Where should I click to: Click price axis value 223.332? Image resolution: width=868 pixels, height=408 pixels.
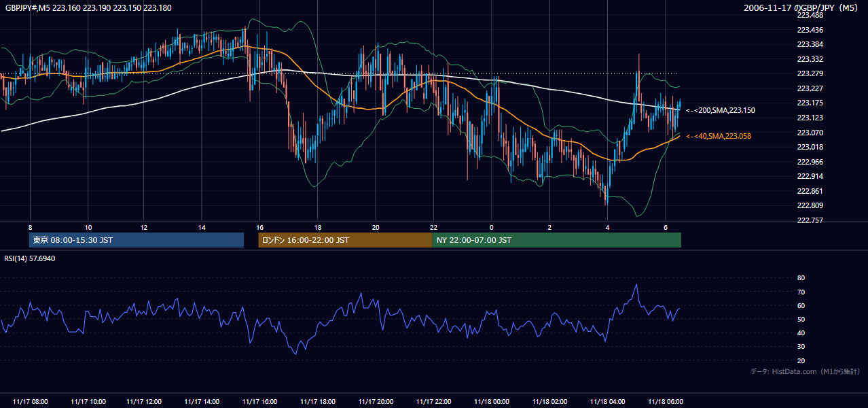(810, 59)
